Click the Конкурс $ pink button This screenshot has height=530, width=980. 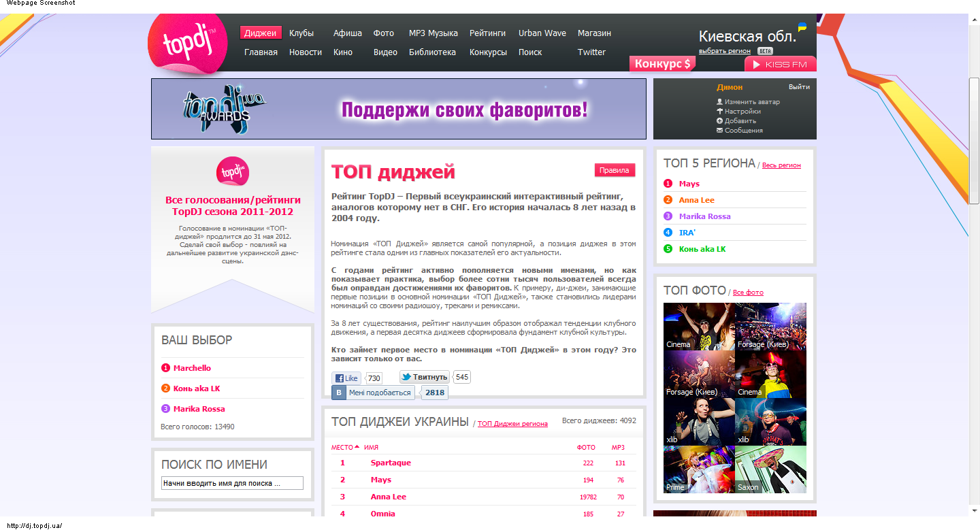pos(662,63)
